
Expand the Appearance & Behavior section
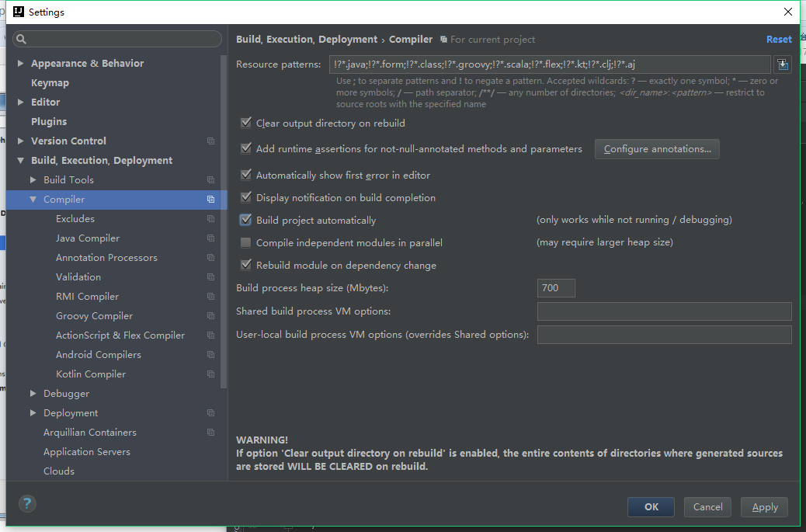(x=21, y=64)
